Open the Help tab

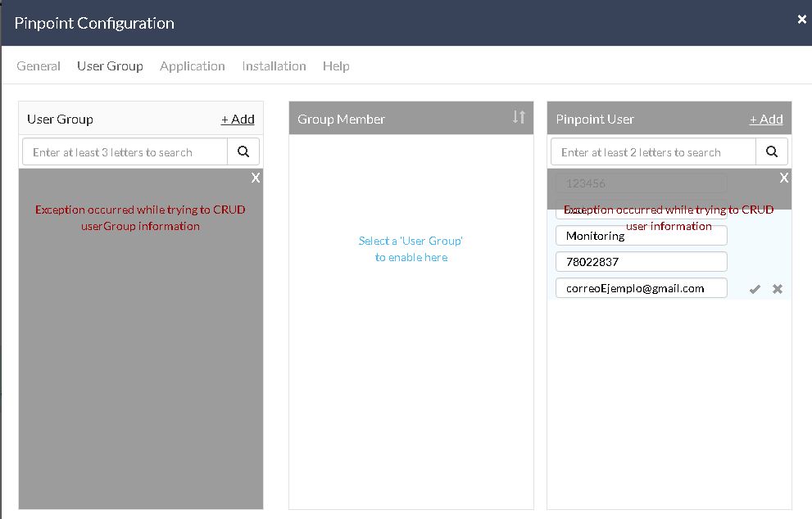(x=336, y=66)
